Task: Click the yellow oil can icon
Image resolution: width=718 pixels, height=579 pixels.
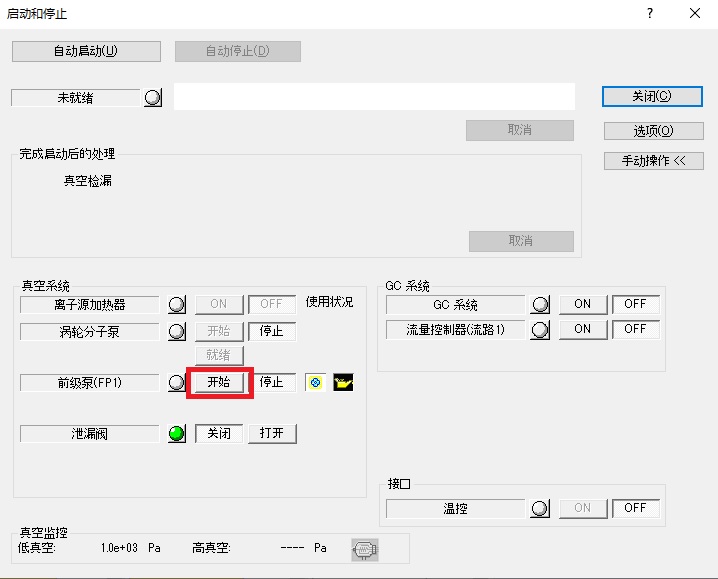Action: [345, 382]
